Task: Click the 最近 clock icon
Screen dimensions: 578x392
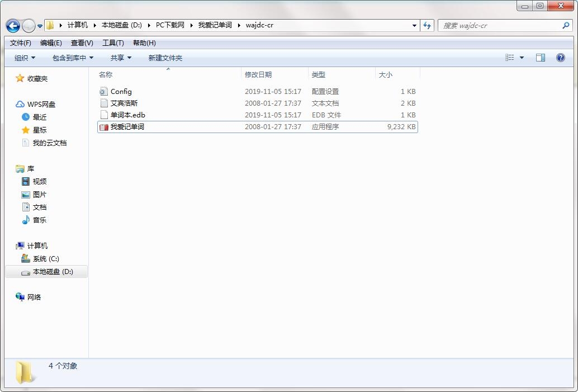Action: [x=26, y=117]
